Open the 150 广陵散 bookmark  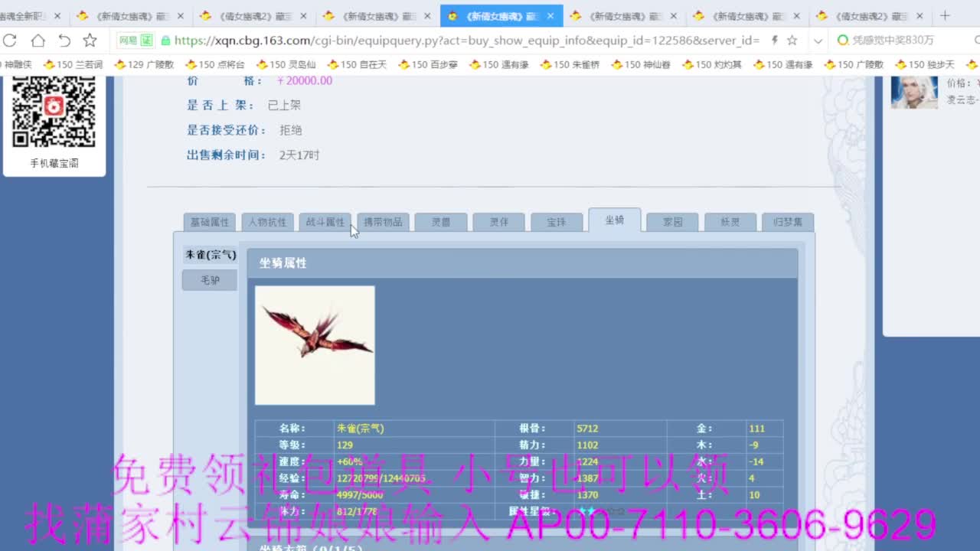pyautogui.click(x=854, y=65)
